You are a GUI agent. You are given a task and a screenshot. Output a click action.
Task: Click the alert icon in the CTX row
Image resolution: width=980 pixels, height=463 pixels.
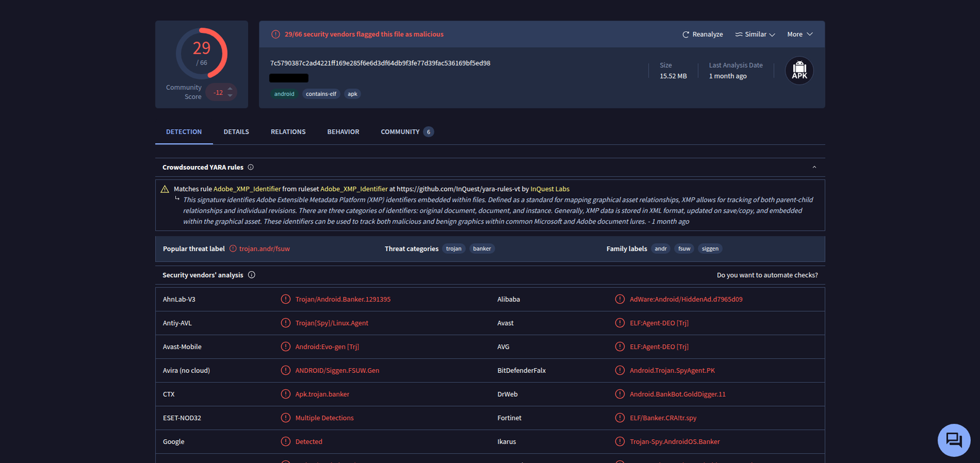tap(285, 394)
